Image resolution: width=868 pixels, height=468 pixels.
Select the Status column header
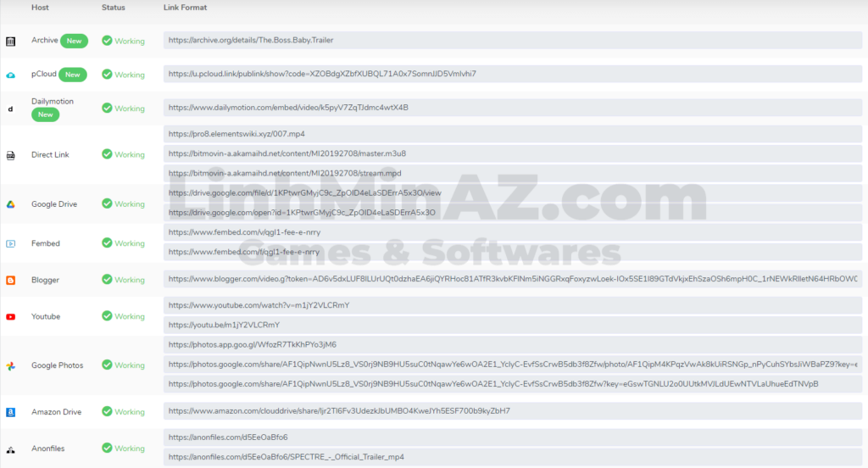[114, 8]
